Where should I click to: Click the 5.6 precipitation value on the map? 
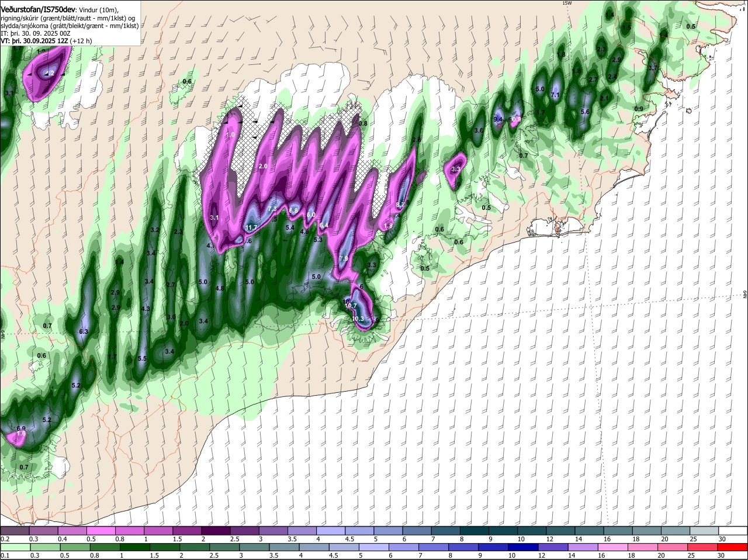[586, 112]
